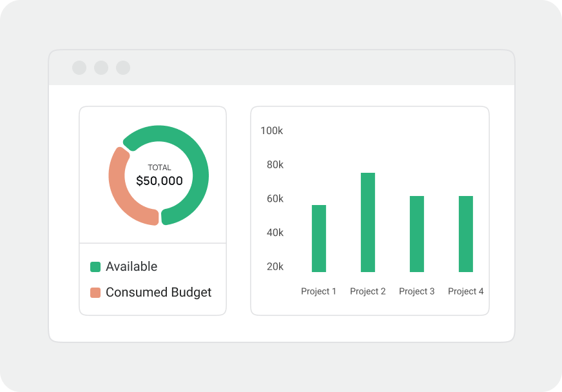562x392 pixels.
Task: Expand details for Project 4
Action: (x=465, y=233)
